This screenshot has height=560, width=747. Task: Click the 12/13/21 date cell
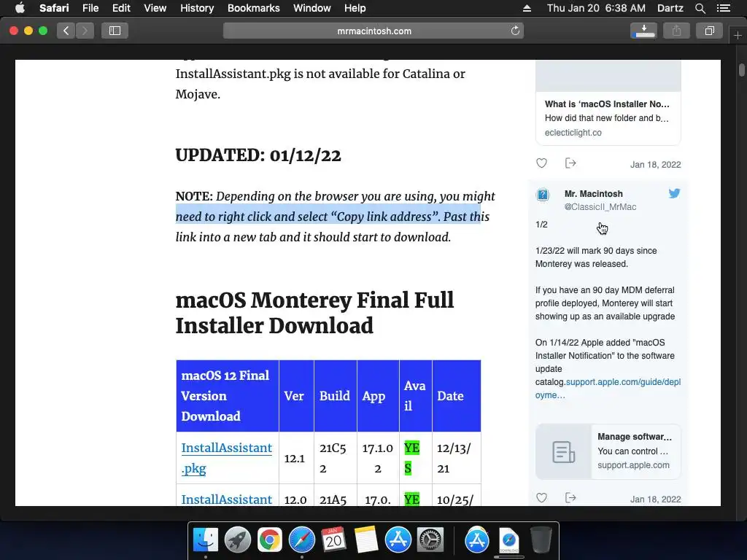[x=456, y=458]
